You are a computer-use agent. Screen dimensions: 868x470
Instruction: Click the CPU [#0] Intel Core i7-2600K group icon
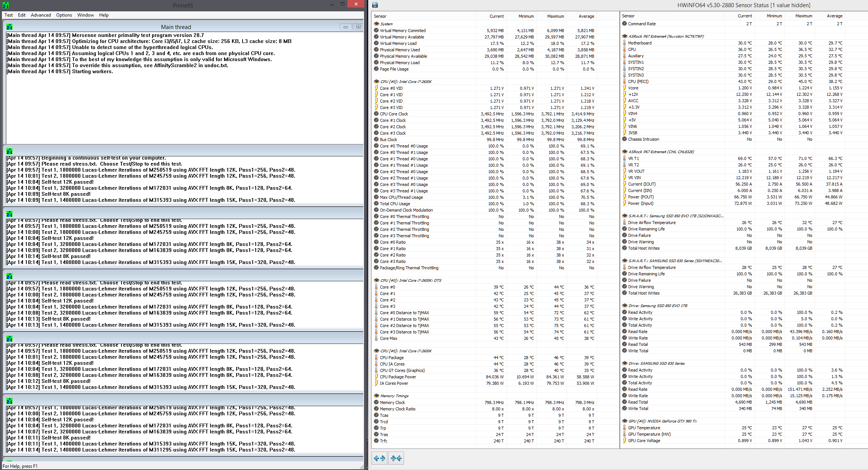(x=376, y=81)
